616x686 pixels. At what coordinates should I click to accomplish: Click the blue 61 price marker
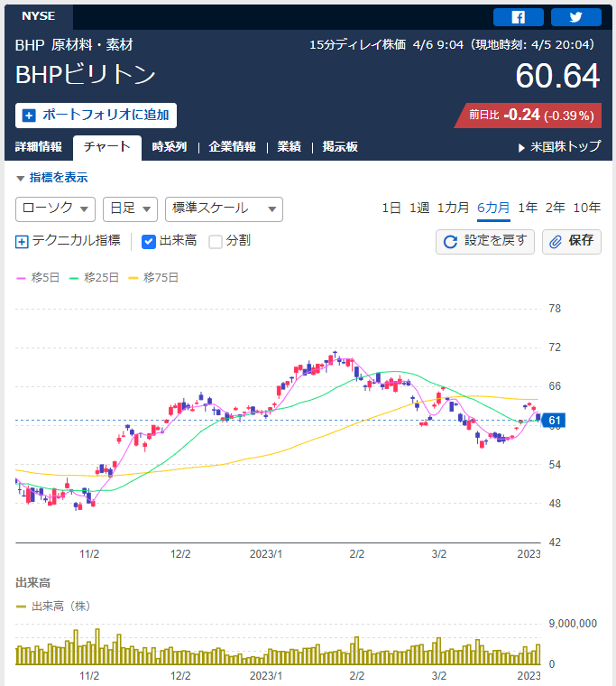pos(553,421)
